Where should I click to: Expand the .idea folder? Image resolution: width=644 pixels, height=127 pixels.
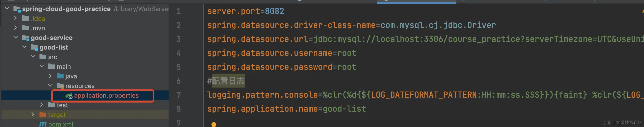pos(15,18)
